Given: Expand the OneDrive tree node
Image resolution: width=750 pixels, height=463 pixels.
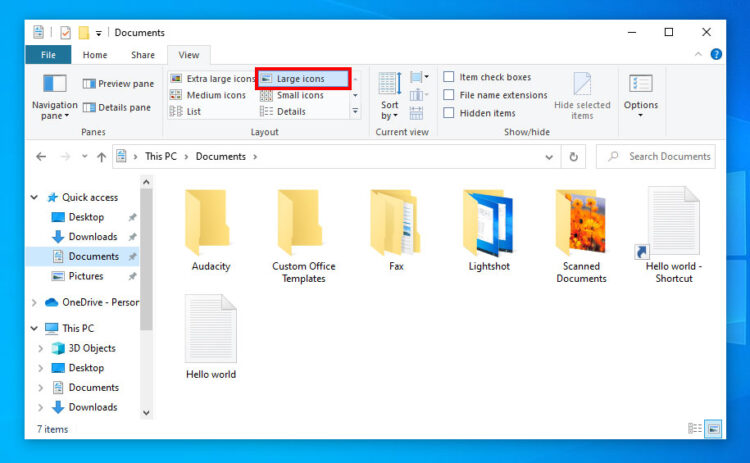Looking at the screenshot, I should click(x=35, y=302).
